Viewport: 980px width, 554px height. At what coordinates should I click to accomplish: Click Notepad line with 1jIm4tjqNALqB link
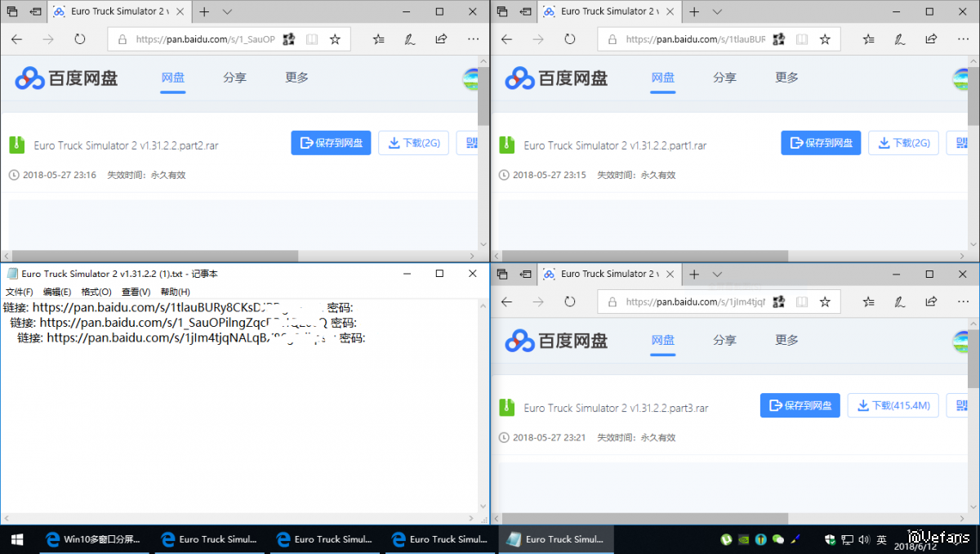click(191, 337)
